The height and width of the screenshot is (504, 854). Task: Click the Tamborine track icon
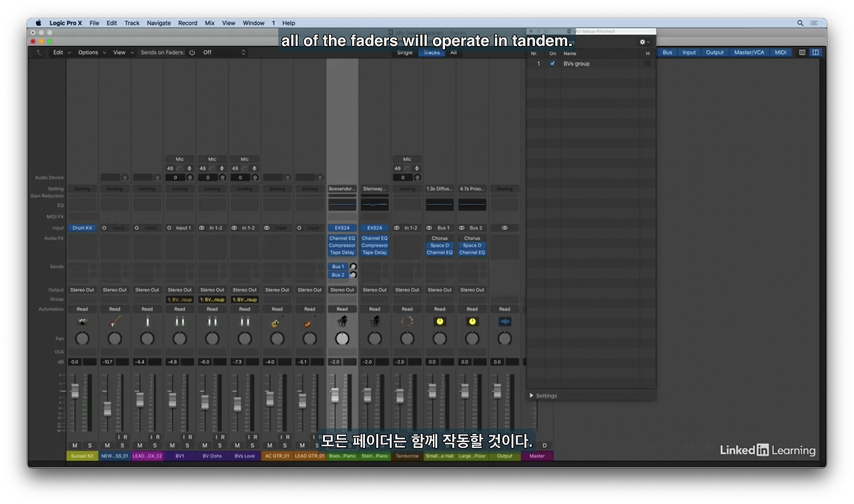click(407, 322)
